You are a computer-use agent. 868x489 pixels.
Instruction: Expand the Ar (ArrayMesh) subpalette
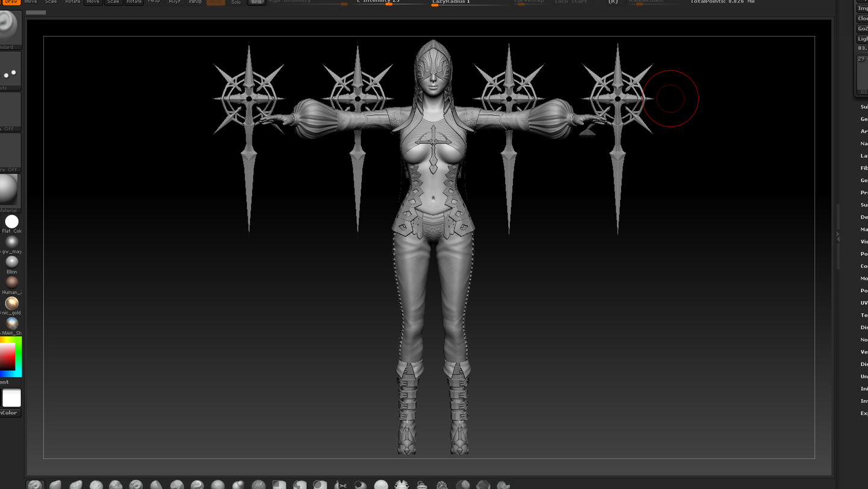pos(864,131)
